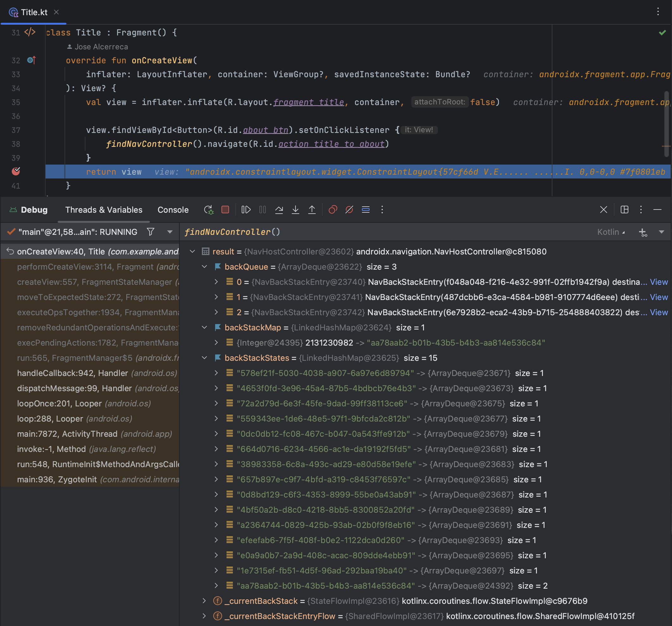Collapse the backStackStates node
The width and height of the screenshot is (672, 626).
(204, 358)
